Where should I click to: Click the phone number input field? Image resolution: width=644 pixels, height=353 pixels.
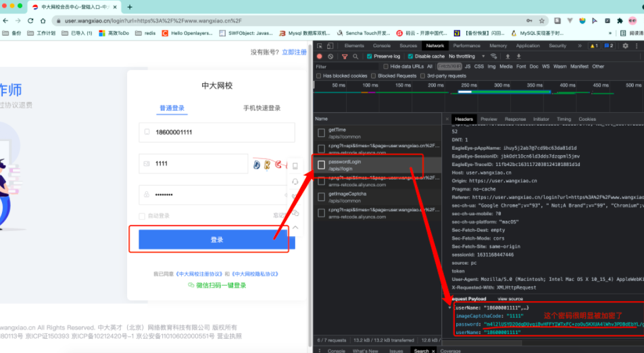217,132
